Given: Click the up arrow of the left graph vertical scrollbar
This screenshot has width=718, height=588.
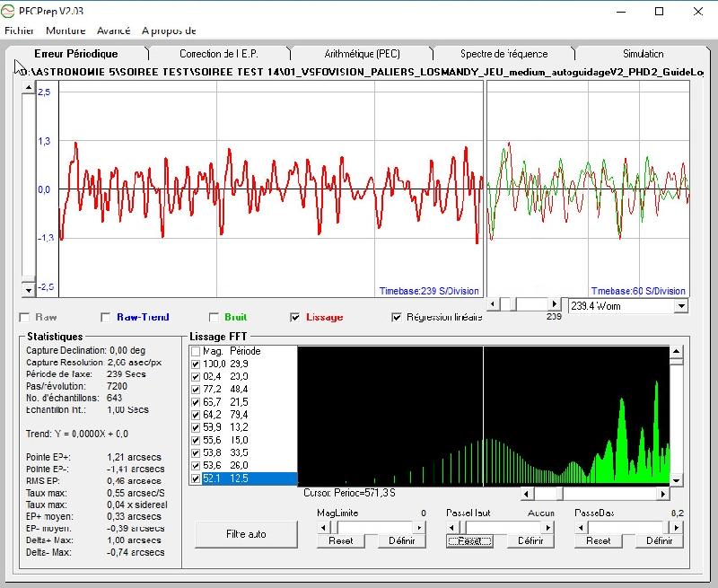Looking at the screenshot, I should pyautogui.click(x=29, y=87).
